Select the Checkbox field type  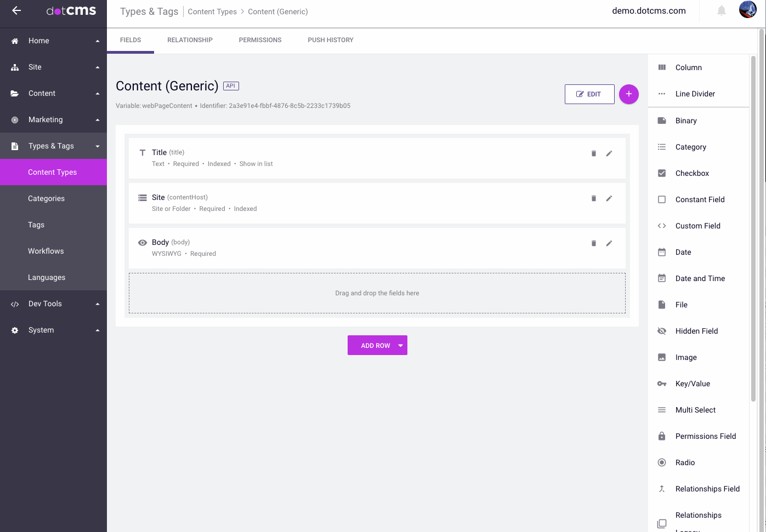coord(692,173)
